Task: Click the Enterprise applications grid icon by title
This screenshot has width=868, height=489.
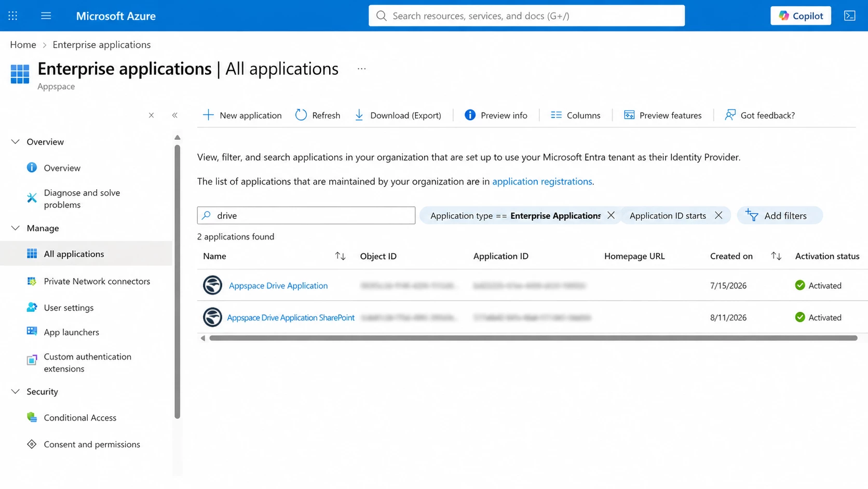Action: click(x=20, y=74)
